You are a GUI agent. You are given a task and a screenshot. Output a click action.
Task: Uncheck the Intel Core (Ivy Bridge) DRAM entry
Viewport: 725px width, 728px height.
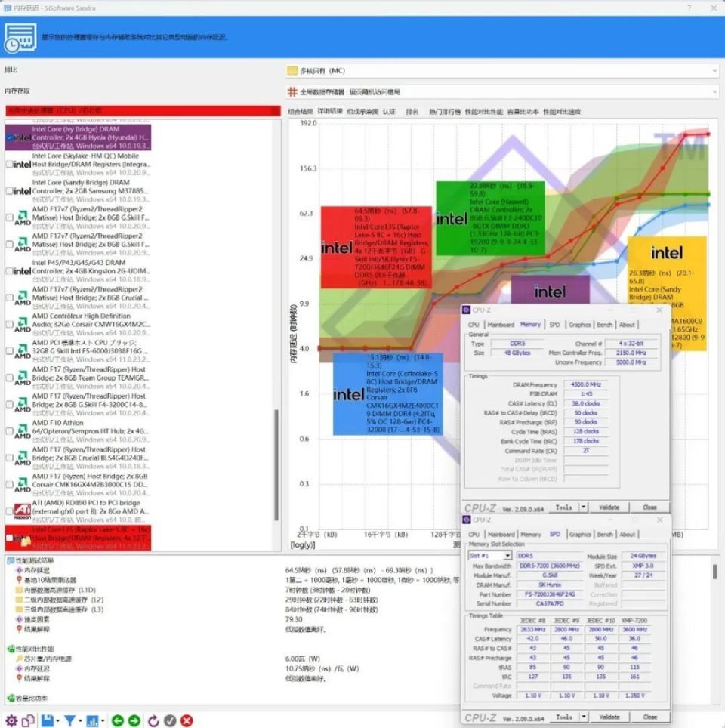(9, 137)
